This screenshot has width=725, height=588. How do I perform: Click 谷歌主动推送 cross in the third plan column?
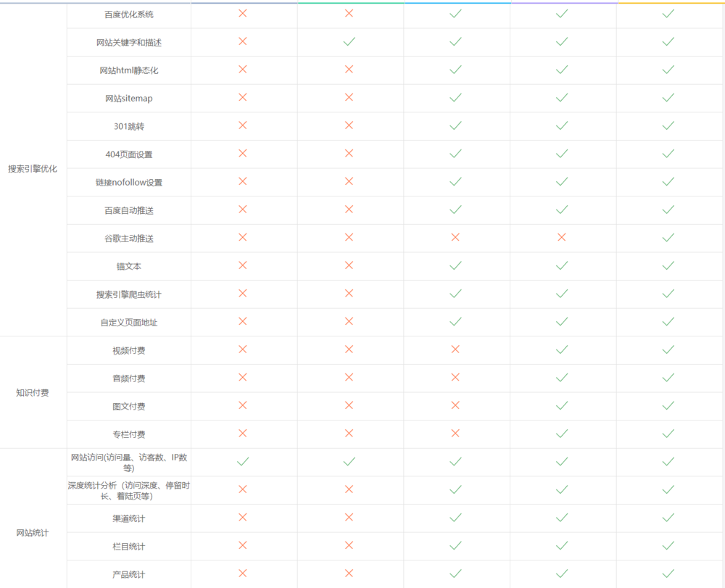pos(455,237)
